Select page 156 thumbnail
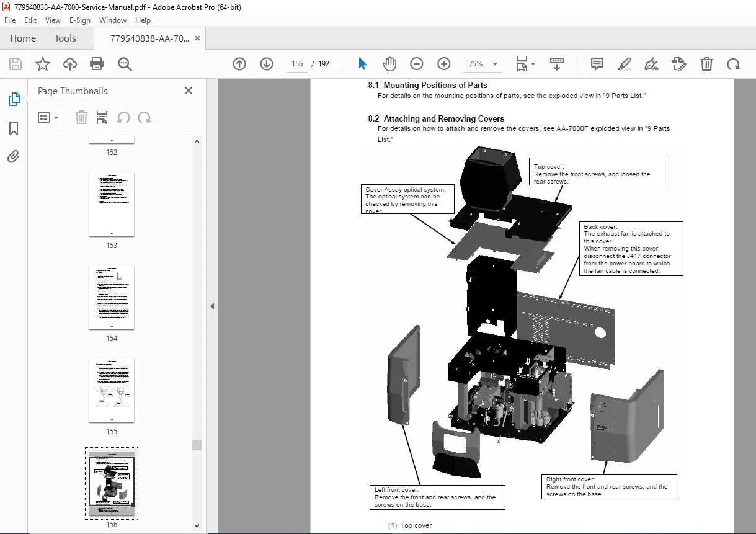 (112, 484)
